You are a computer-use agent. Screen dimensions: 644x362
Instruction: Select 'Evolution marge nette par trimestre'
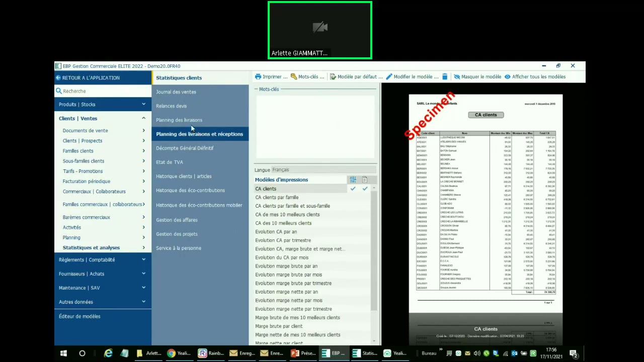(293, 309)
